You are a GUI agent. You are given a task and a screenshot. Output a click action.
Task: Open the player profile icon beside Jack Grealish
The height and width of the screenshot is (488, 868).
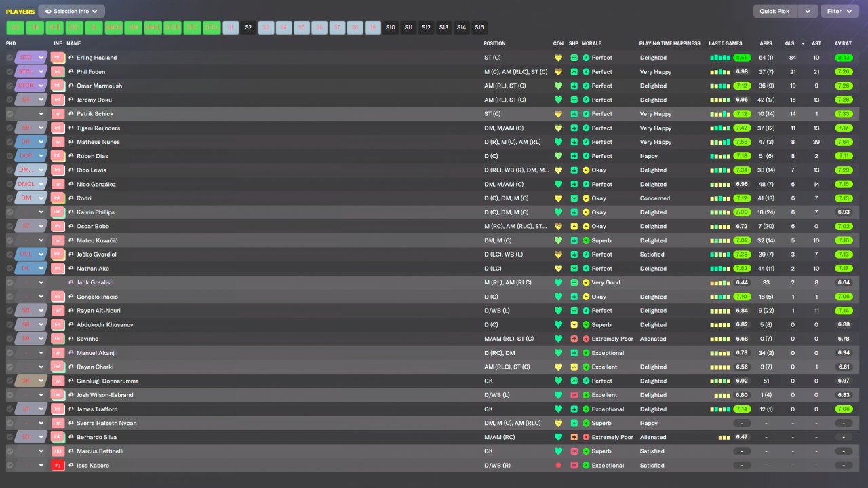coord(71,282)
